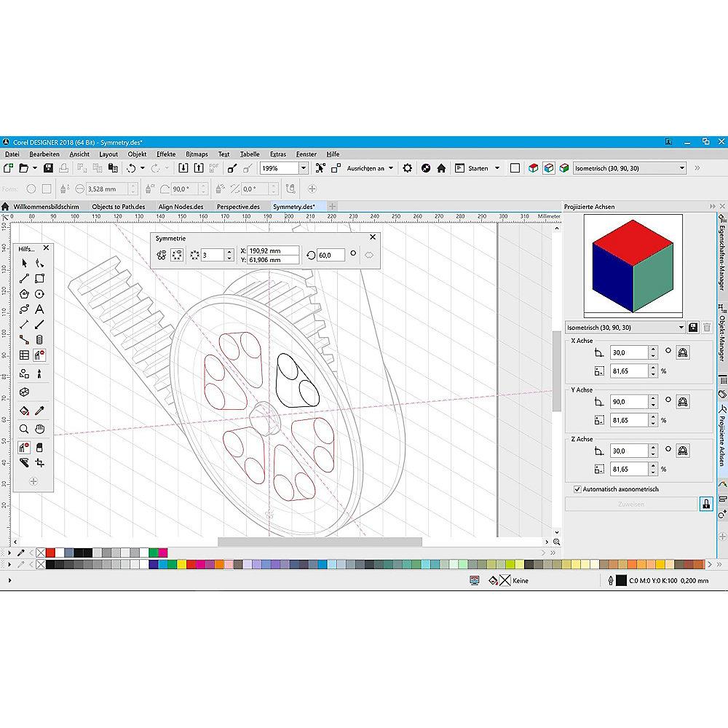Select the Text tool in the toolbox
The height and width of the screenshot is (728, 728).
tap(39, 309)
